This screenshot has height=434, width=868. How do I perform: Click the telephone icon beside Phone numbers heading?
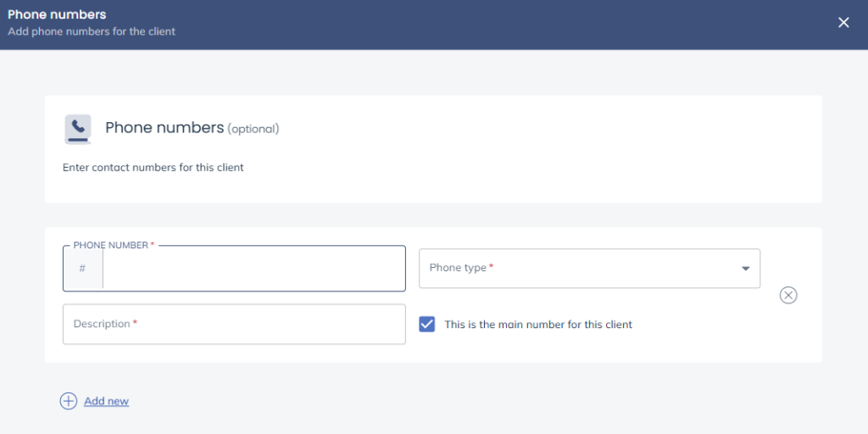(x=78, y=129)
